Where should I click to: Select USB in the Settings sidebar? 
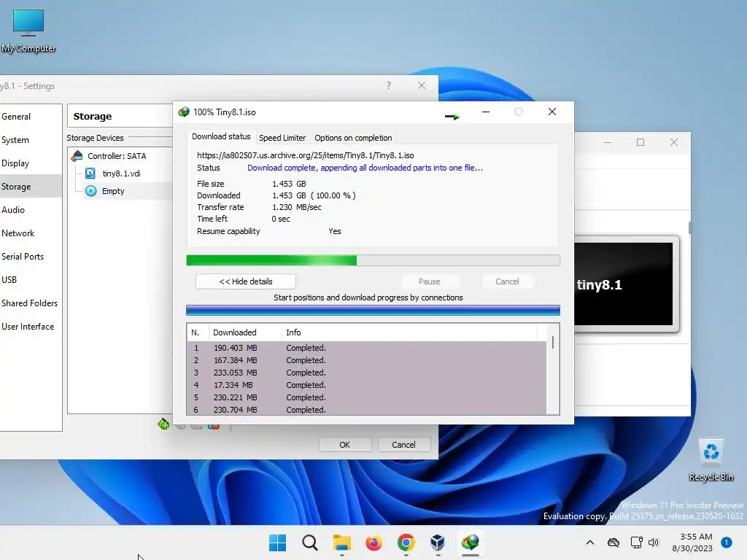(31, 280)
